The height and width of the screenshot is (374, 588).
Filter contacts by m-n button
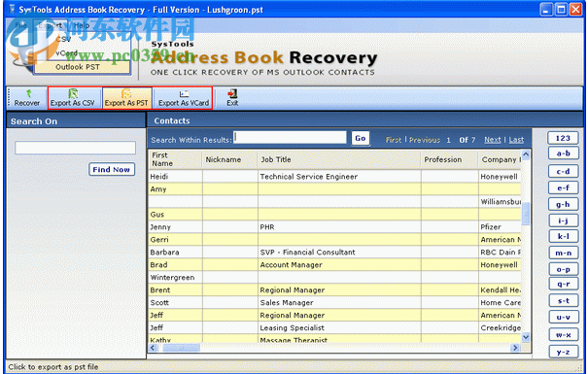click(x=564, y=253)
